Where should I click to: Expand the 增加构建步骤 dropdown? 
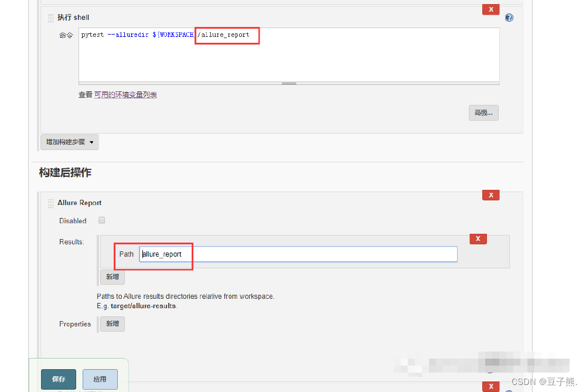click(70, 142)
